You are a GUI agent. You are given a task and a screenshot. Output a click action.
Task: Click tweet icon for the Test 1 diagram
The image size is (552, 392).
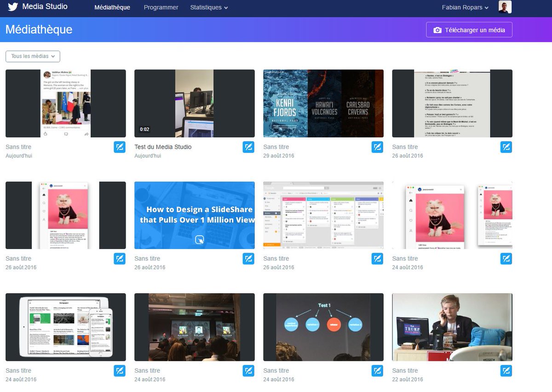pyautogui.click(x=377, y=371)
